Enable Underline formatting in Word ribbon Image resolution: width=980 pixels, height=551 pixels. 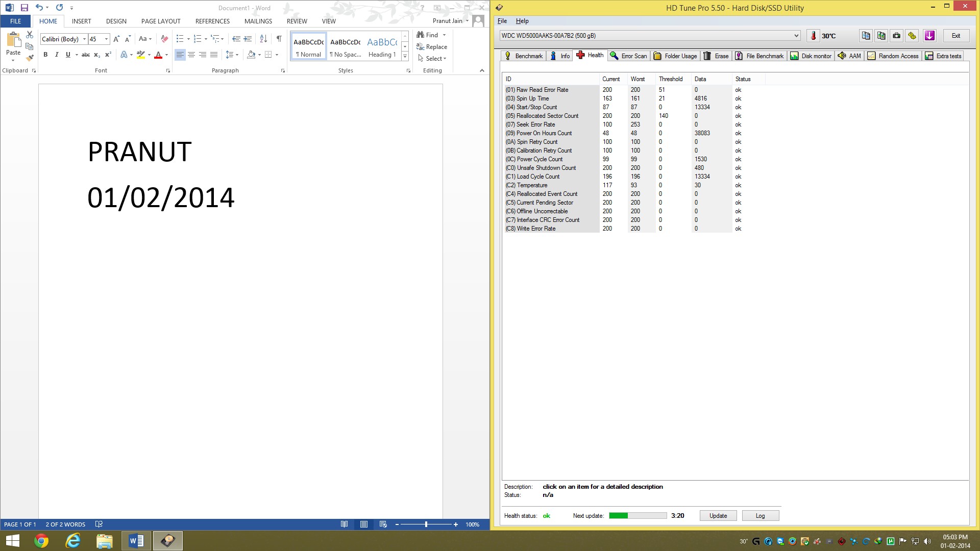point(67,55)
